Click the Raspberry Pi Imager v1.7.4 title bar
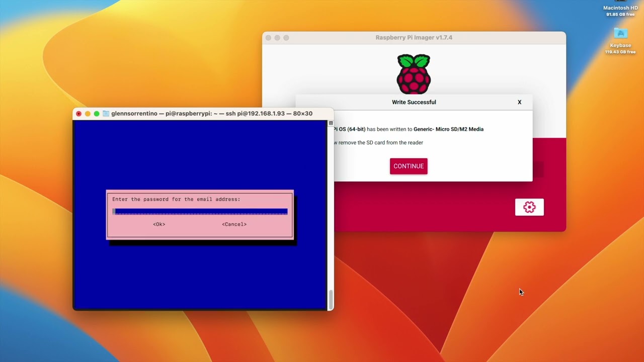The image size is (644, 362). pos(414,38)
